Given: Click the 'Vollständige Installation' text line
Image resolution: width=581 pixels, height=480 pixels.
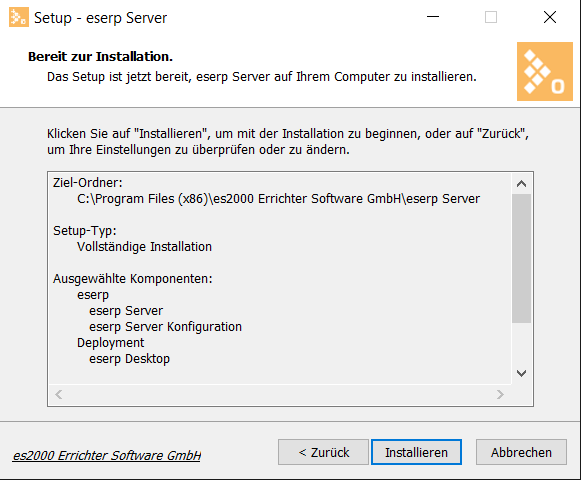Looking at the screenshot, I should [x=144, y=247].
